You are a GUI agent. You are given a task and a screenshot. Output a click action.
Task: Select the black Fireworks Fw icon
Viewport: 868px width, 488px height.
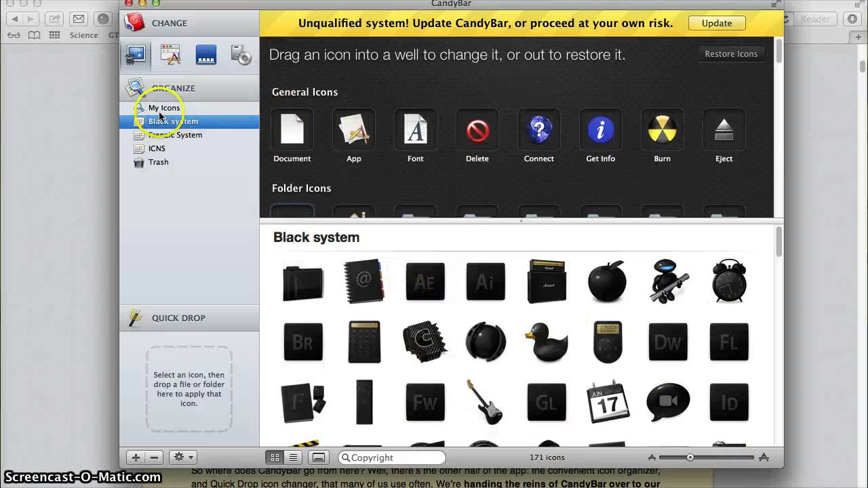(425, 403)
